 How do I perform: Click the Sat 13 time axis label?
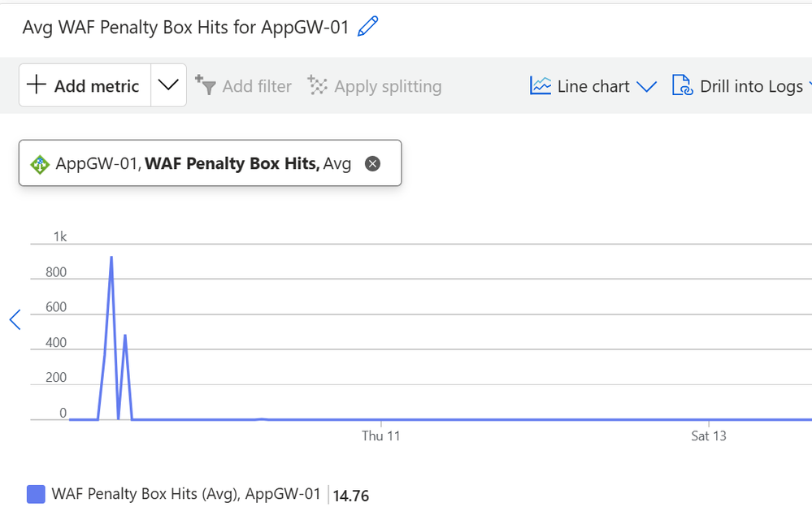(708, 436)
